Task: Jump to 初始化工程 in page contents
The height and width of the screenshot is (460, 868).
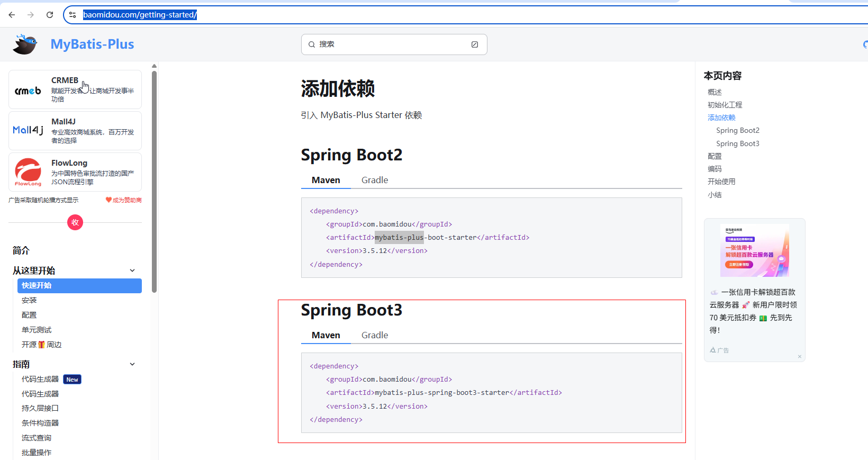Action: (x=725, y=105)
